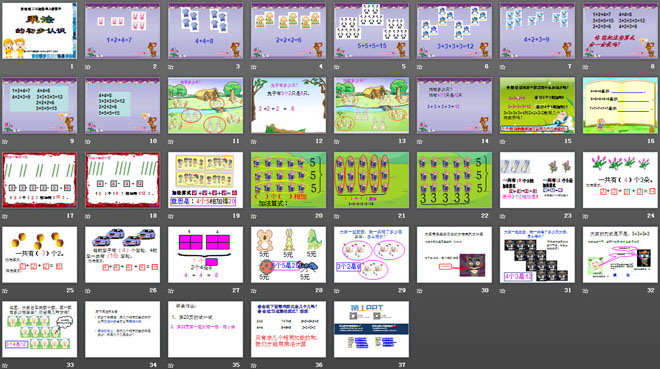Click the animation star icon under slide 5

click(x=337, y=67)
